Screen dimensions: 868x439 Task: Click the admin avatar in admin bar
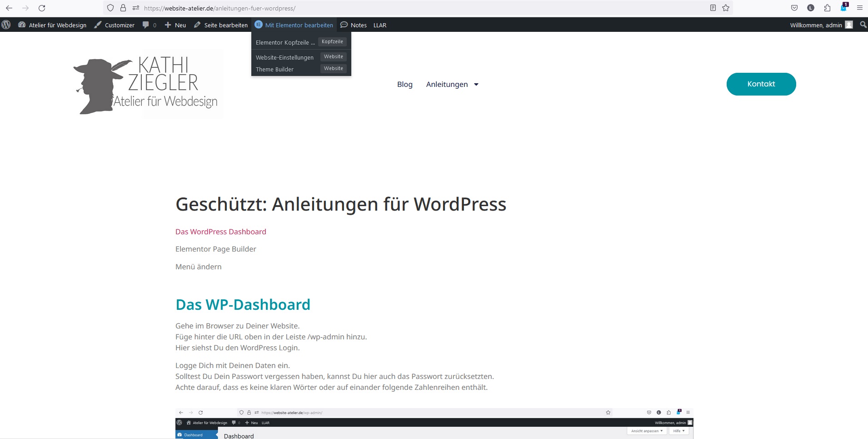tap(849, 25)
